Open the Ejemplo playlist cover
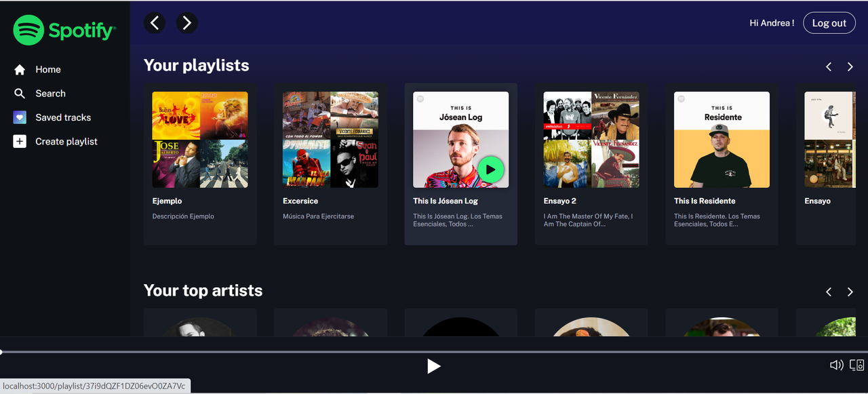The image size is (868, 394). tap(200, 140)
